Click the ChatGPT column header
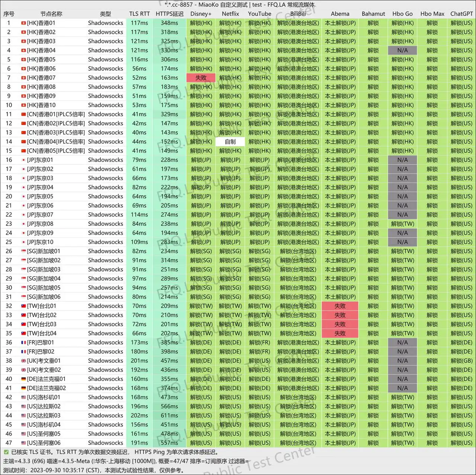This screenshot has width=476, height=475. tap(461, 14)
